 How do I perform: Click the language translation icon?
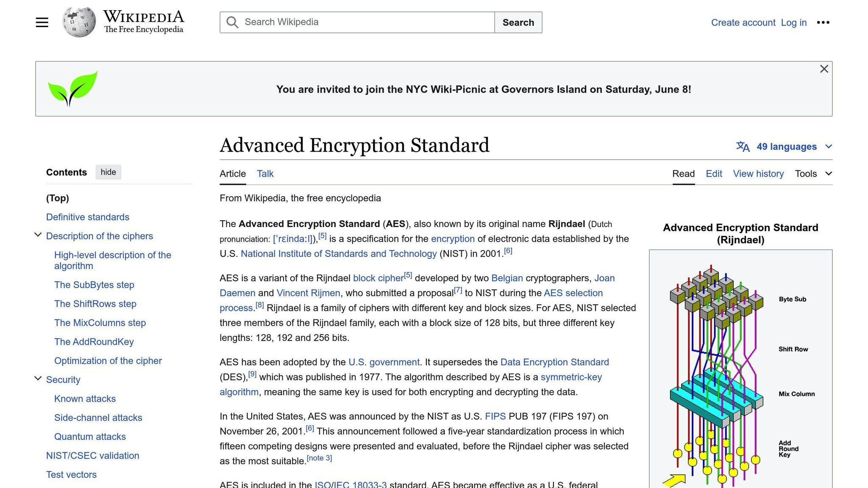[x=743, y=147]
